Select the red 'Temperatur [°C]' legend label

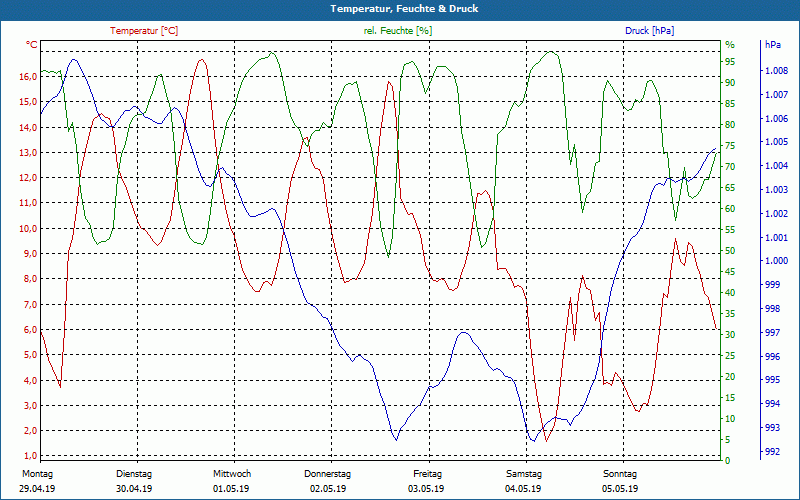pyautogui.click(x=144, y=31)
